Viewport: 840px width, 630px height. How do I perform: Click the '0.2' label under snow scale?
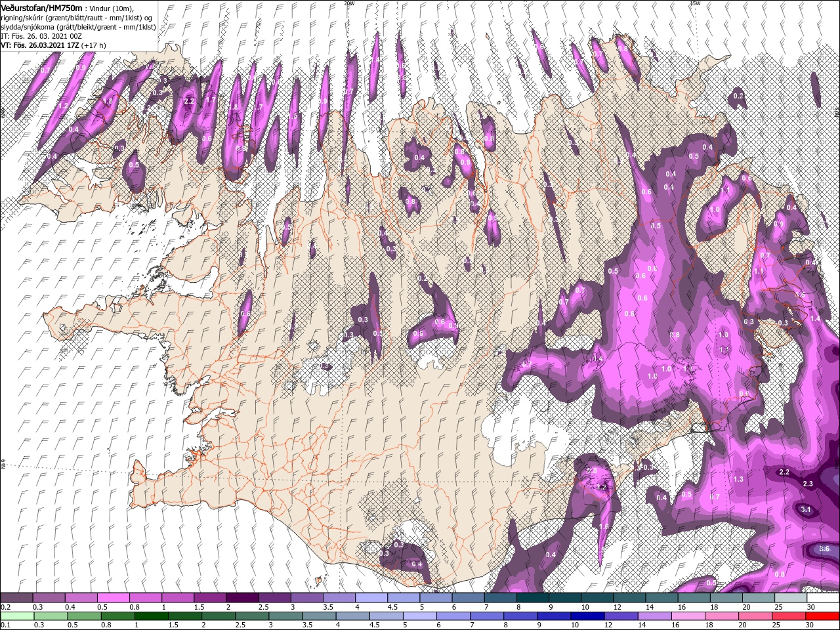tap(5, 607)
